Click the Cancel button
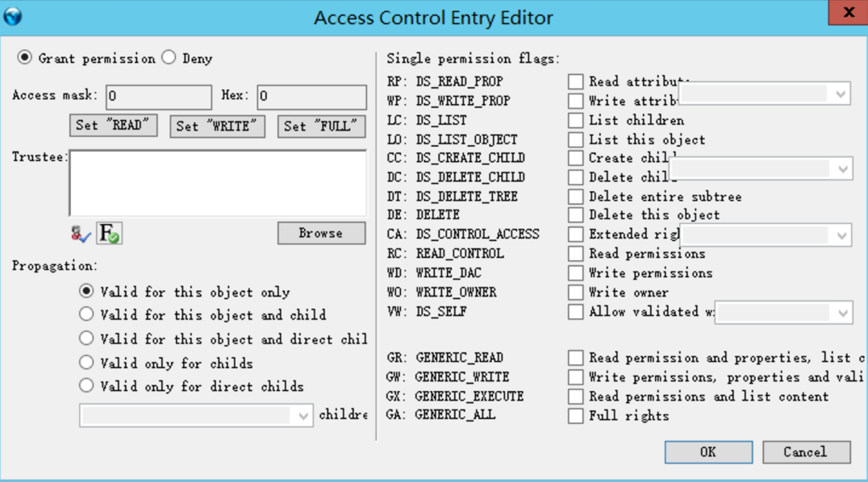 806,452
